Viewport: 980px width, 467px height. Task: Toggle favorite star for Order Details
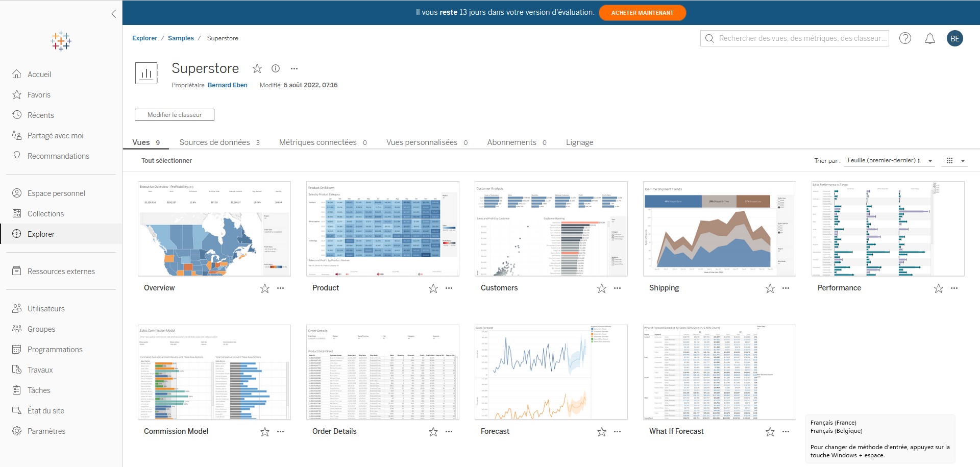[x=433, y=432]
